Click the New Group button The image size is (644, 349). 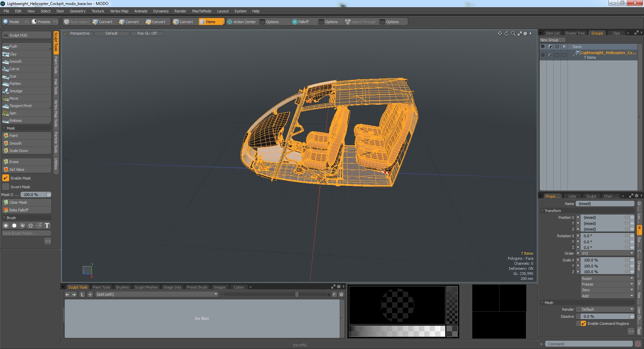coord(552,40)
